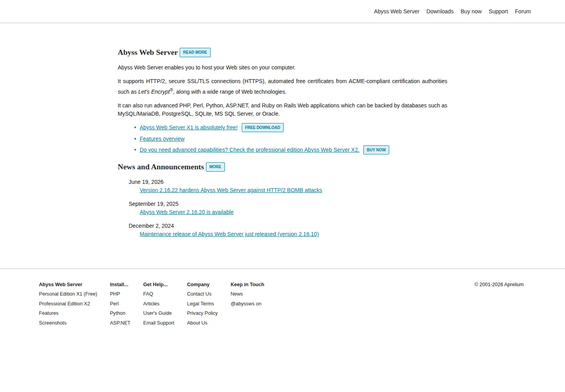Open 'Abyss Web Server X1 is absolutely free!' link
Viewport: 565px width, 392px height.
pyautogui.click(x=189, y=127)
